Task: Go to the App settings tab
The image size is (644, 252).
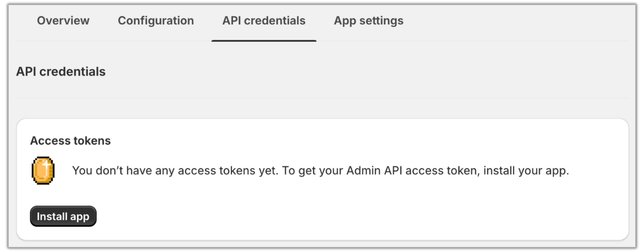Action: pyautogui.click(x=368, y=21)
